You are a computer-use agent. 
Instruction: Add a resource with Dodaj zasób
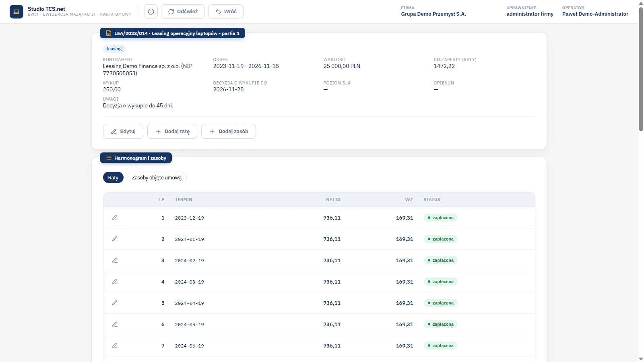229,132
